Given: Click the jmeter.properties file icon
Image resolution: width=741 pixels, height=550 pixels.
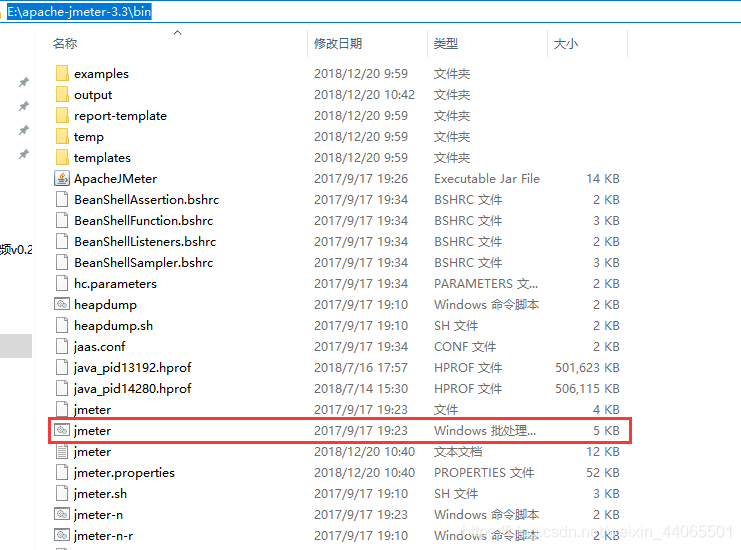Looking at the screenshot, I should click(62, 472).
